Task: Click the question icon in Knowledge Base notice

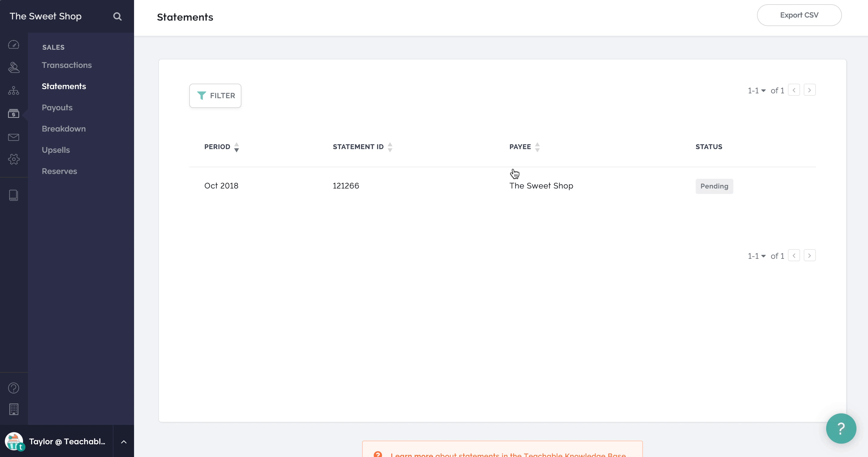Action: [x=378, y=454]
